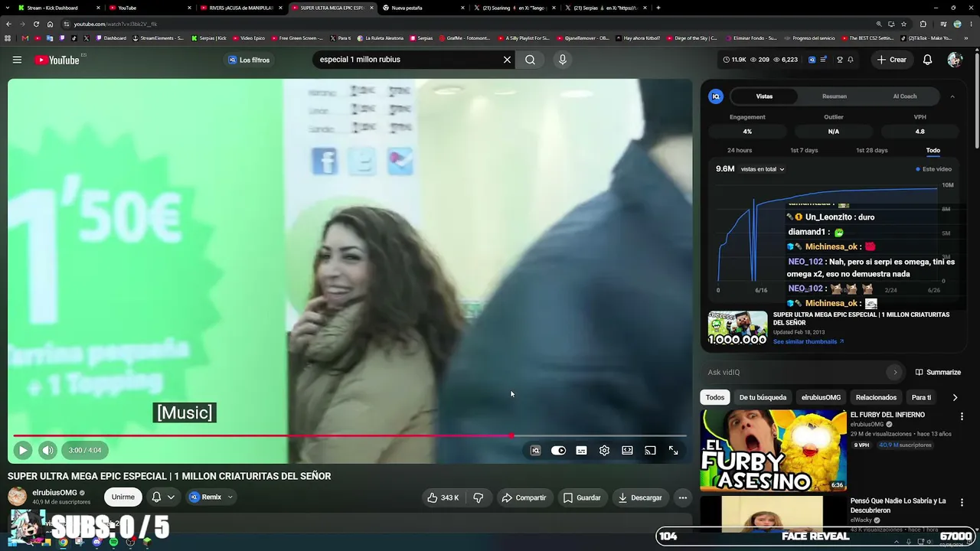
Task: Open the See similar thumbnails link
Action: click(x=808, y=341)
